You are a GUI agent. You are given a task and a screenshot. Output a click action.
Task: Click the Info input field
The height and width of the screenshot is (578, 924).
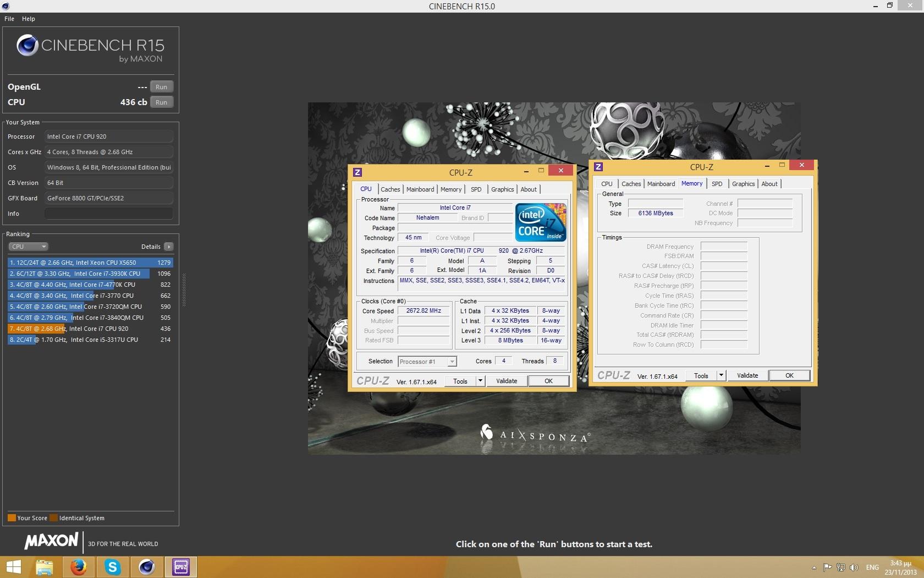109,214
